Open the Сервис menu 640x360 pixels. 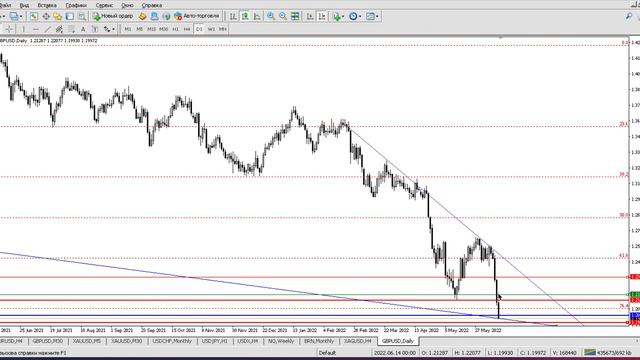click(104, 5)
